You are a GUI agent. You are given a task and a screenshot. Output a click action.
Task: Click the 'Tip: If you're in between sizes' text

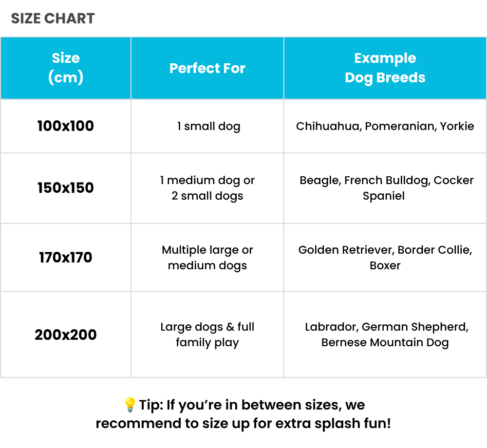click(x=252, y=405)
